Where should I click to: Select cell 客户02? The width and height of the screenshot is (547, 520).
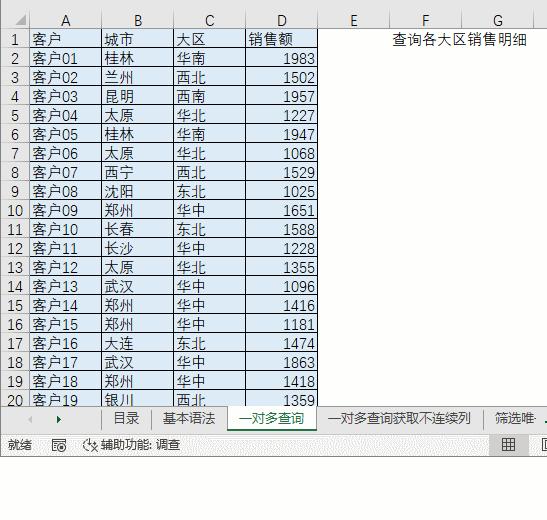coord(66,77)
